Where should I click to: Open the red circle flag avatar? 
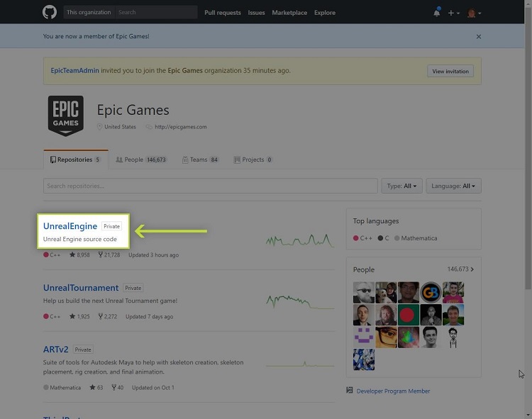tap(409, 315)
